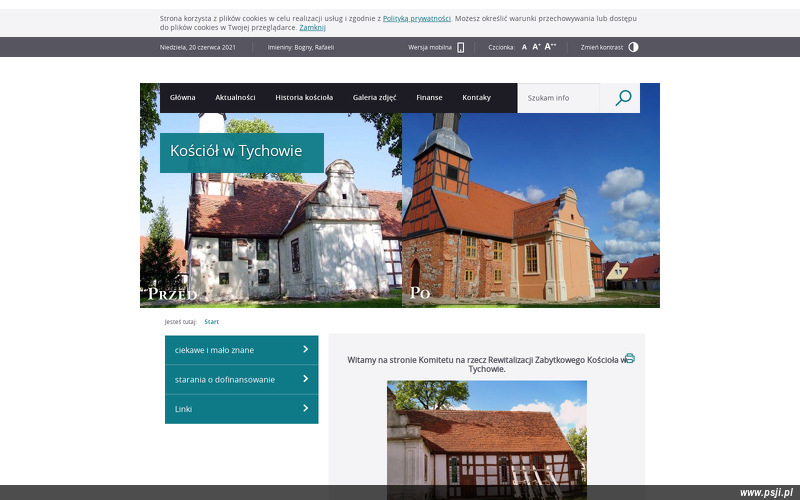Open Historia kościoła in navigation
The width and height of the screenshot is (800, 500).
(304, 98)
